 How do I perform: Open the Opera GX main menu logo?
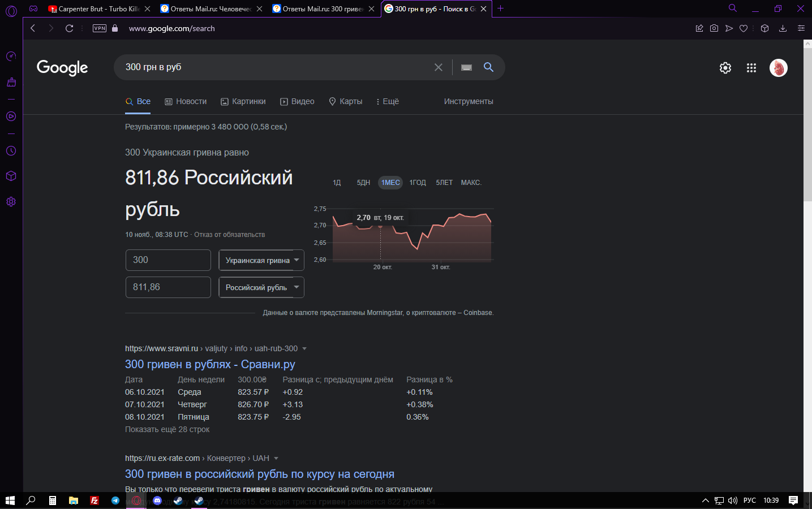coord(11,11)
